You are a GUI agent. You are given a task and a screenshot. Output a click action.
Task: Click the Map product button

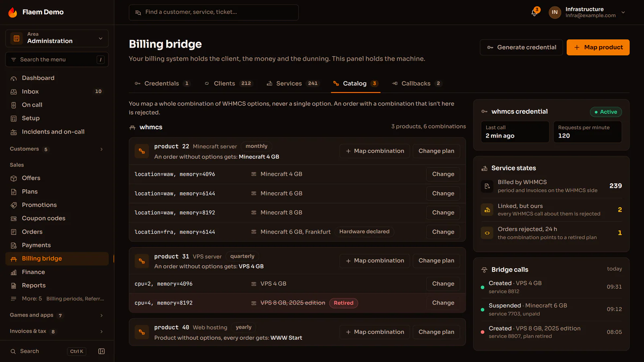coord(598,47)
